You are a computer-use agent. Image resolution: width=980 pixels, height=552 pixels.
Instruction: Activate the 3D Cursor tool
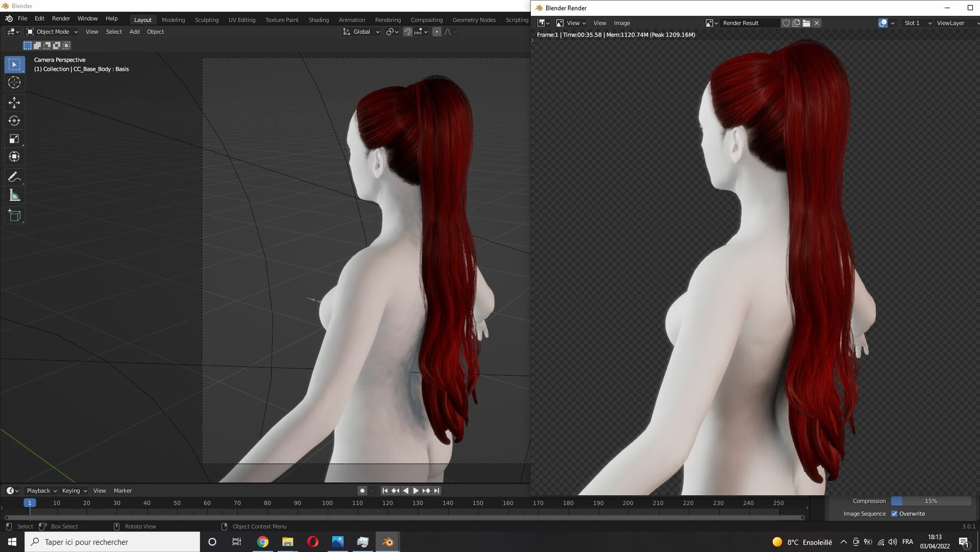tap(15, 83)
